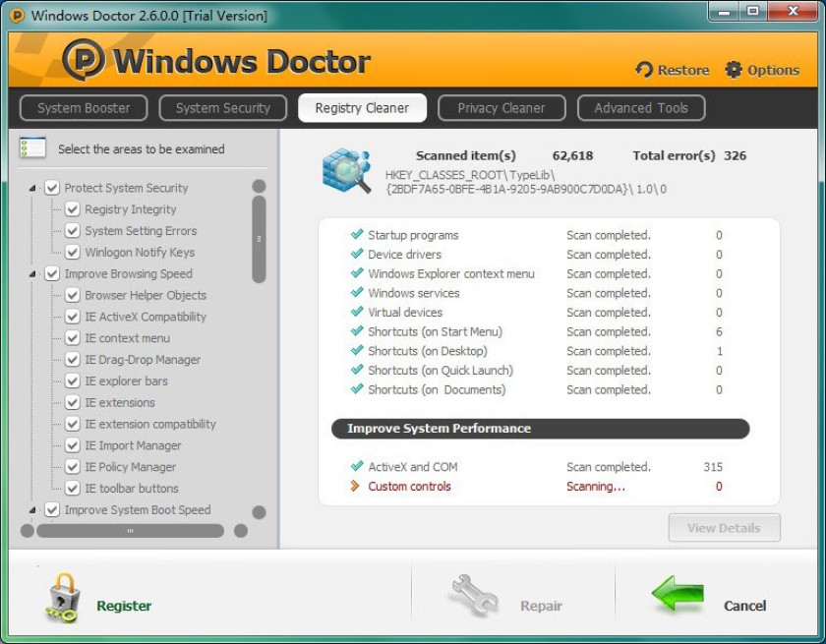The width and height of the screenshot is (826, 644).
Task: Collapse the Improve System Boot Speed node
Action: tap(32, 509)
